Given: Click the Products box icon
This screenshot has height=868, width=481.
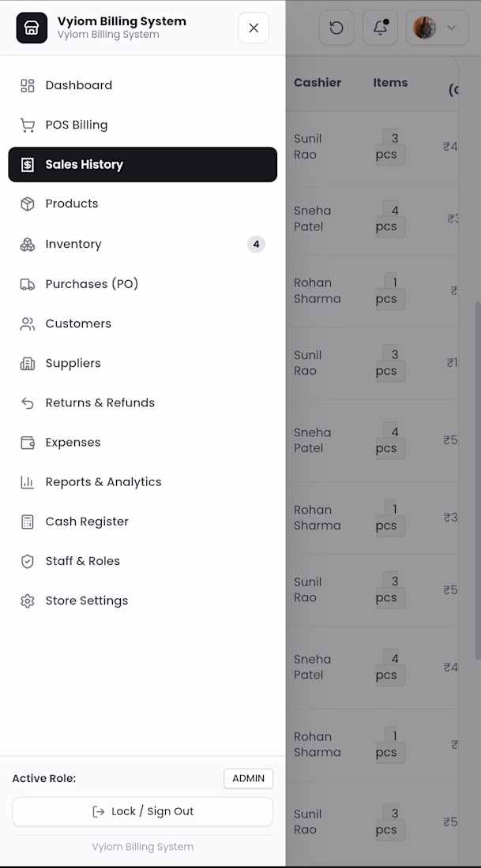Looking at the screenshot, I should [27, 204].
